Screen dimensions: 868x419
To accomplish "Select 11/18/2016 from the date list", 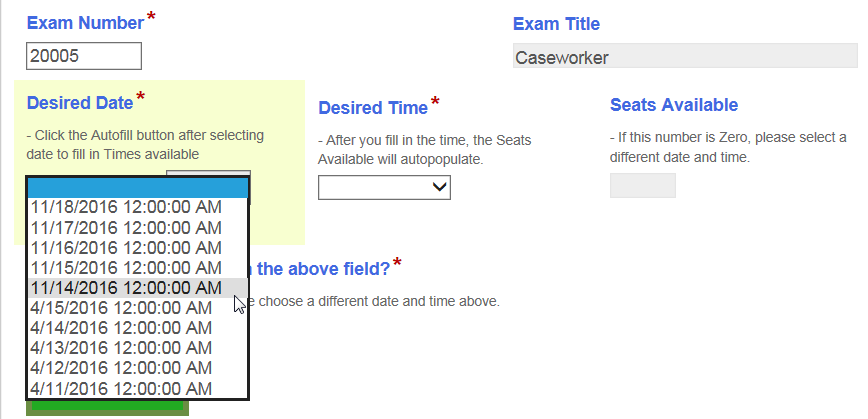I will pyautogui.click(x=126, y=207).
